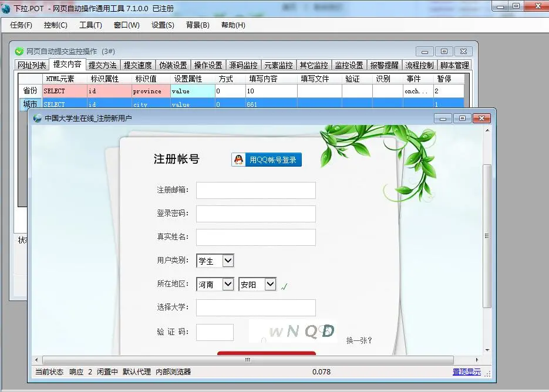
Task: Open the 帮助(H) menu
Action: [x=233, y=25]
